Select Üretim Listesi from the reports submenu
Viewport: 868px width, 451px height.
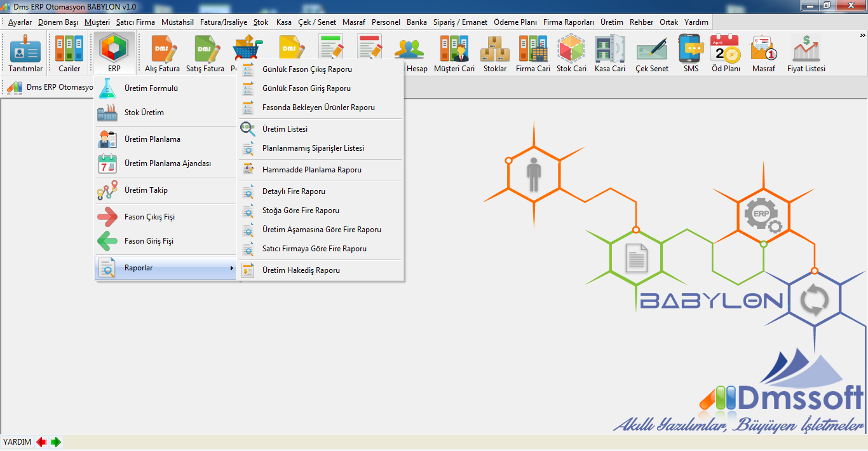pyautogui.click(x=285, y=129)
